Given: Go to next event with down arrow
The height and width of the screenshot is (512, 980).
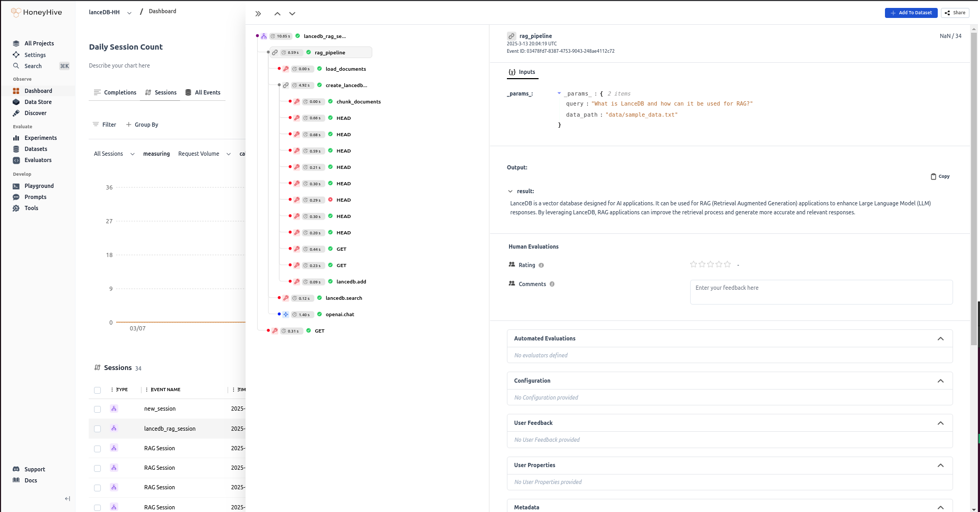Looking at the screenshot, I should [x=292, y=14].
